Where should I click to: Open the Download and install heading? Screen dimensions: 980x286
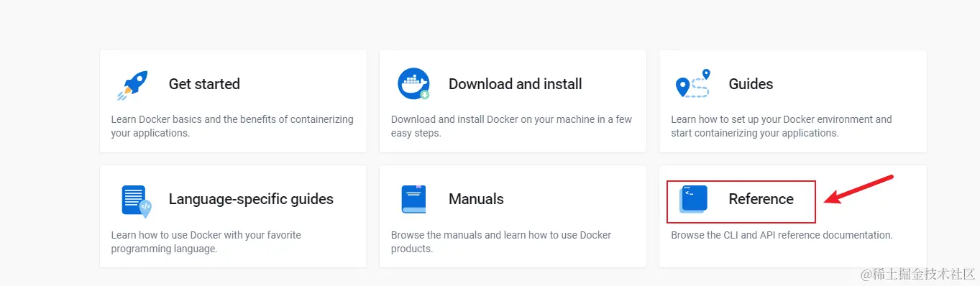(x=516, y=84)
